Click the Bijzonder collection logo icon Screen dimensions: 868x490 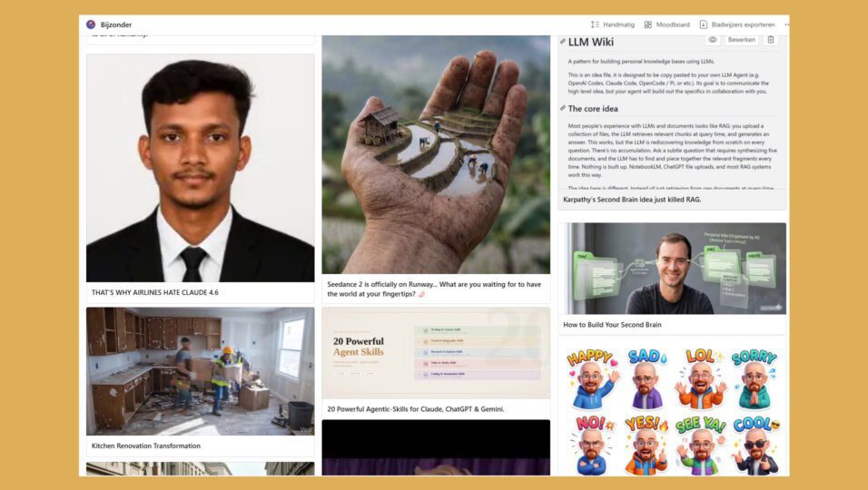click(x=91, y=24)
